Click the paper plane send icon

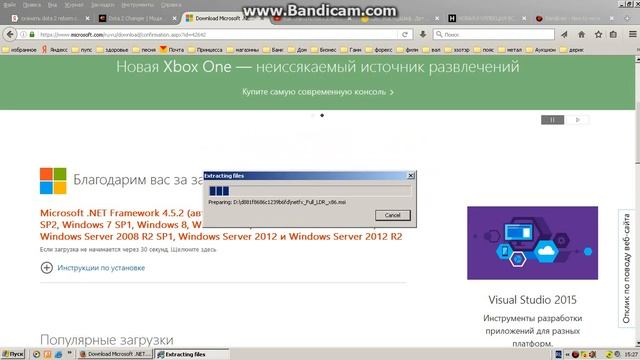pos(564,35)
